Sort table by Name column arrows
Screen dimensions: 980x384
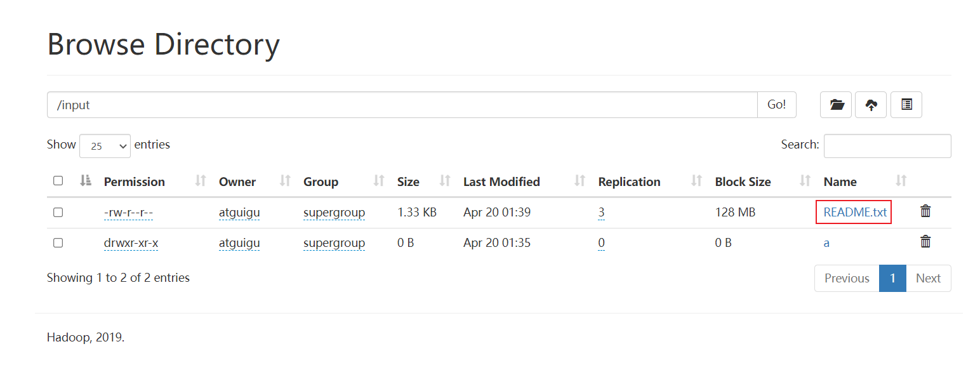[901, 182]
